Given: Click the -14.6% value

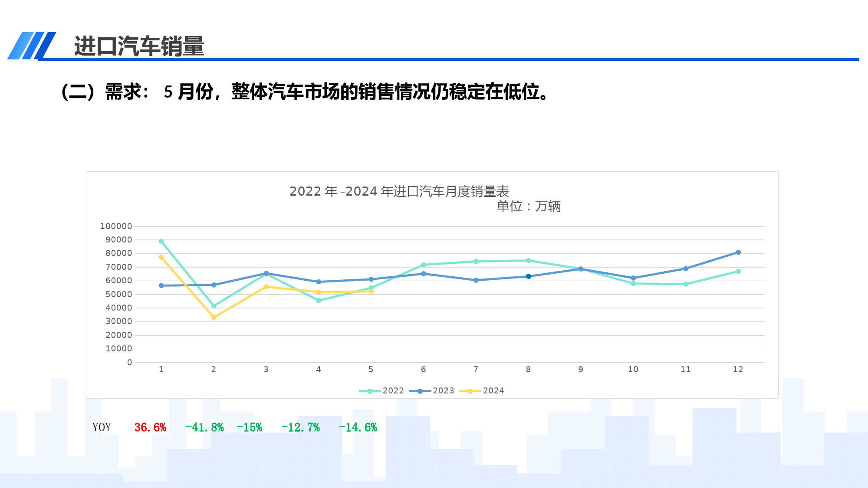Looking at the screenshot, I should pos(358,427).
